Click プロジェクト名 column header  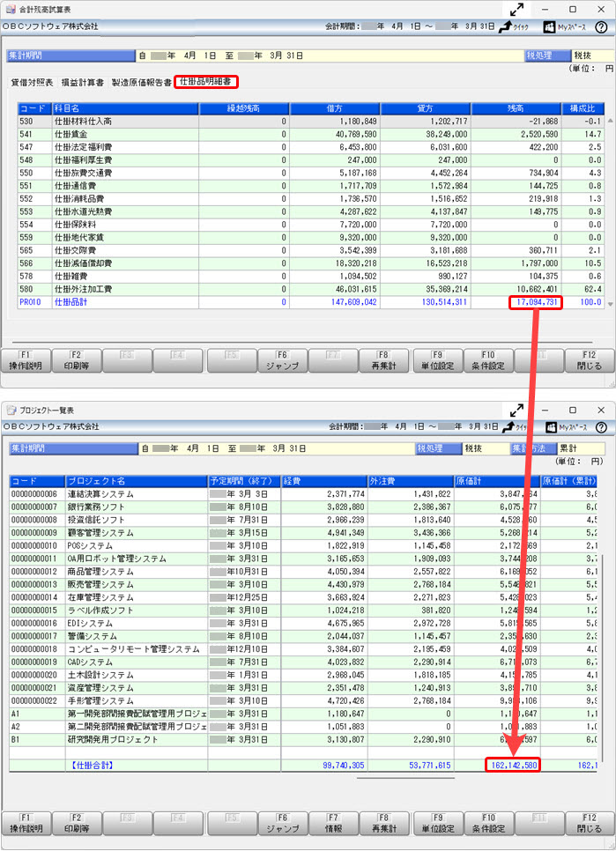click(137, 481)
